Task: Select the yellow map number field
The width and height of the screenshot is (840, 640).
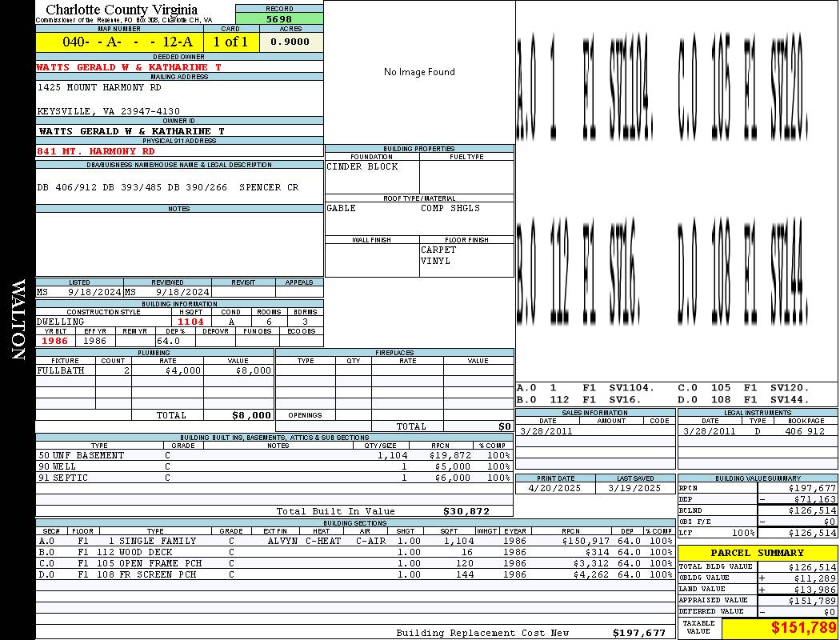Action: point(119,42)
